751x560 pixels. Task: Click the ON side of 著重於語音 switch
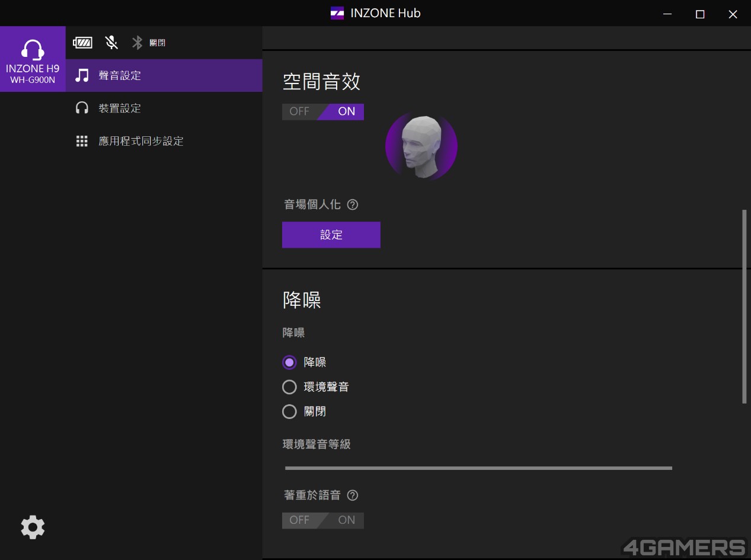tap(345, 520)
